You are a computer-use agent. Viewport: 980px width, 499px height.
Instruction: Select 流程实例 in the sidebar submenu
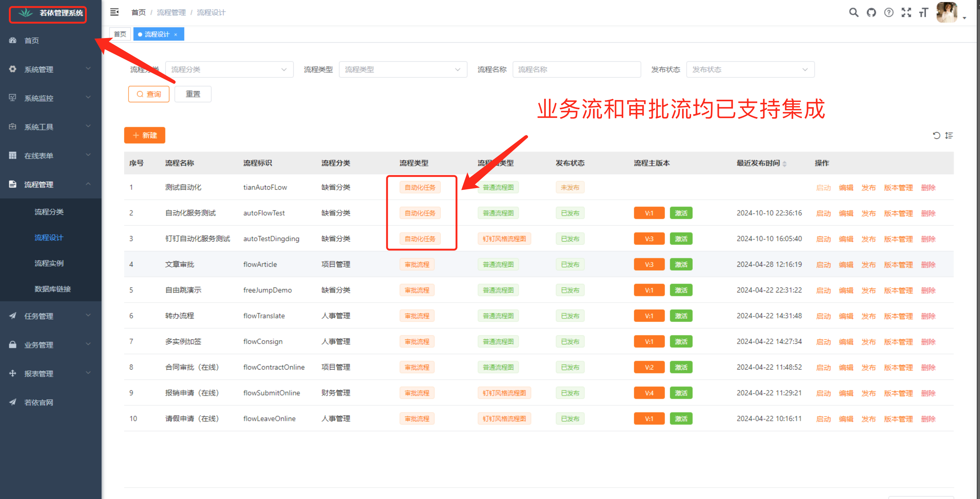pyautogui.click(x=49, y=263)
